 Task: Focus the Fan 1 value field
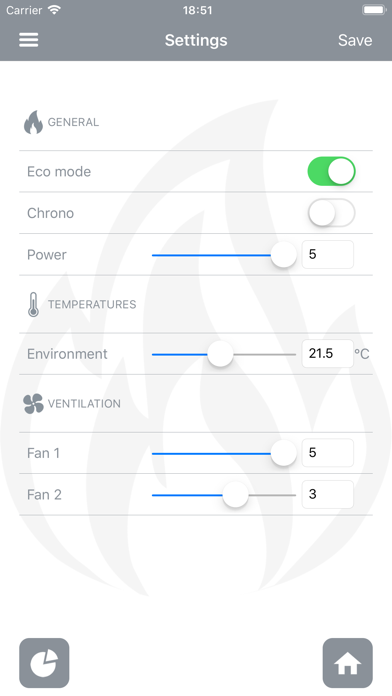coord(328,453)
